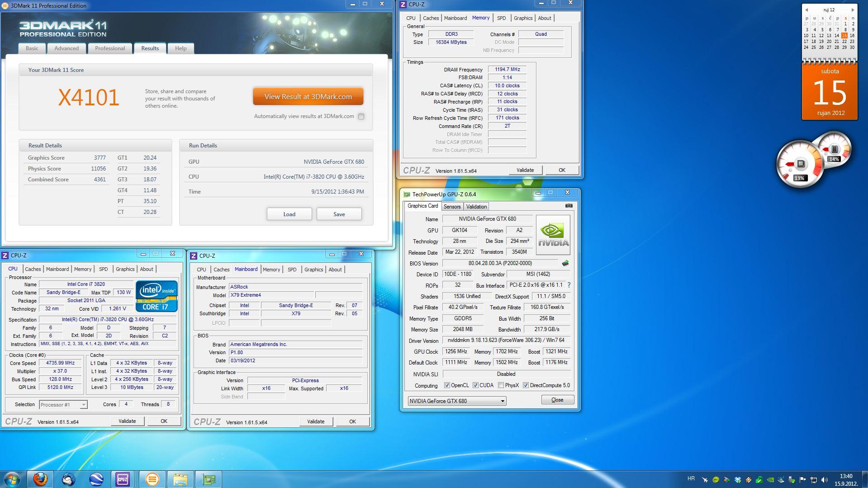Click the taskbar clock showing 13:40
Screen dimensions: 868x488
tap(846, 480)
